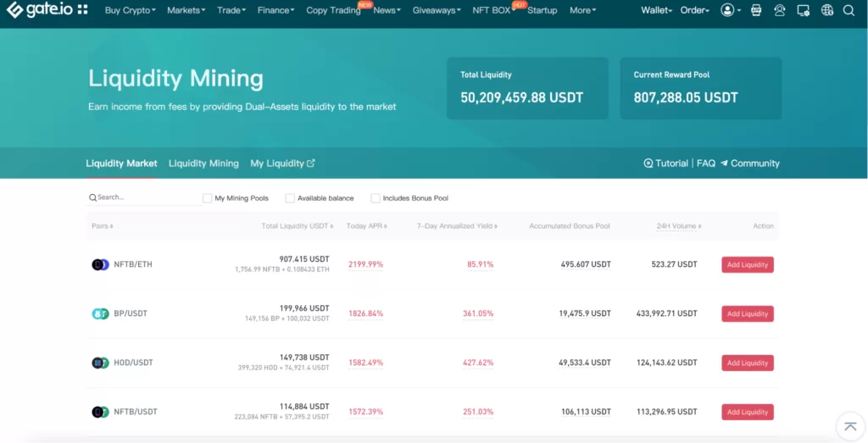
Task: Click Add Liquidity for BP/USDT
Action: 748,313
